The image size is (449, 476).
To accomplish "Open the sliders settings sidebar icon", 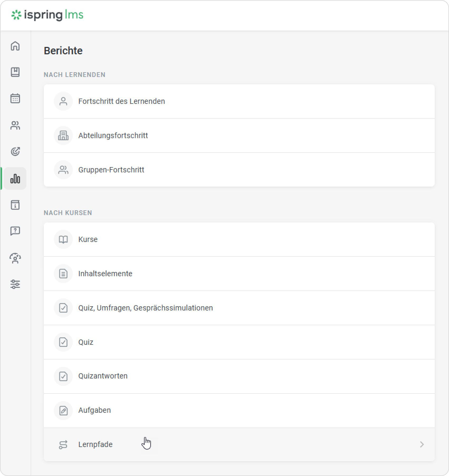I will point(15,284).
